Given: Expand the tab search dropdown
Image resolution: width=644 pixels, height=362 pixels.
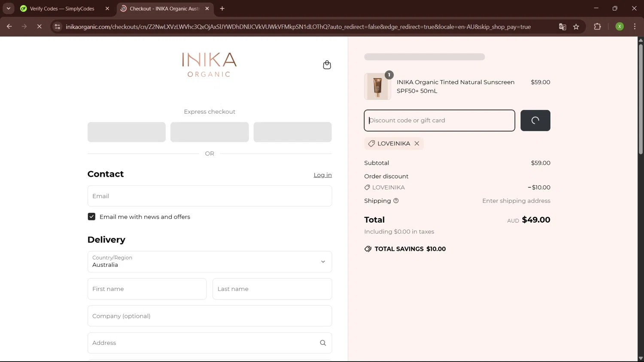Looking at the screenshot, I should point(8,9).
